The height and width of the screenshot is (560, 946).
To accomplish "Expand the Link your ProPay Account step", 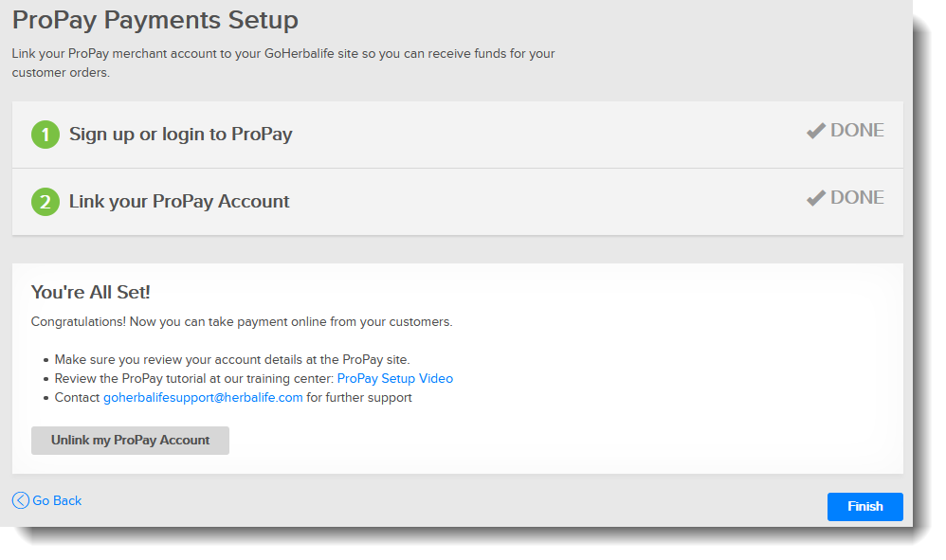I will [179, 202].
